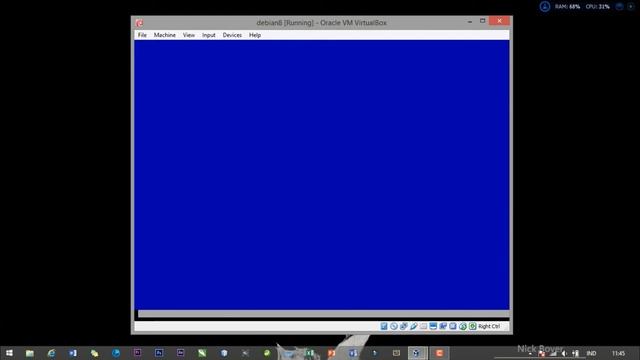Open the PowerPoint taskbar icon

[331, 353]
